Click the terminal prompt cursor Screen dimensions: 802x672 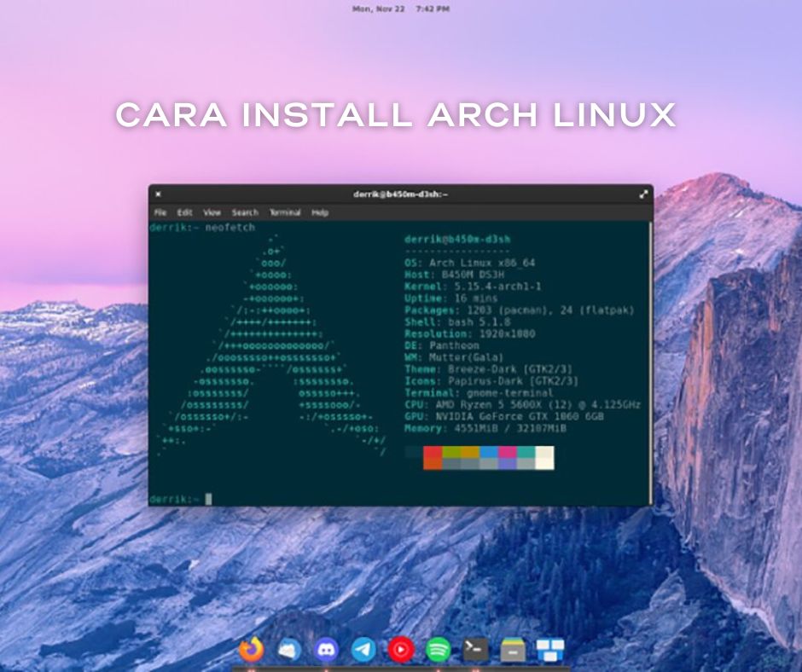click(209, 499)
